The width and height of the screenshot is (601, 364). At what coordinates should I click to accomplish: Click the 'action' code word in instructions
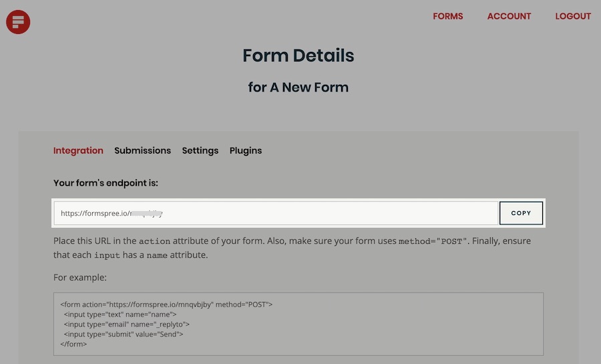(x=154, y=241)
